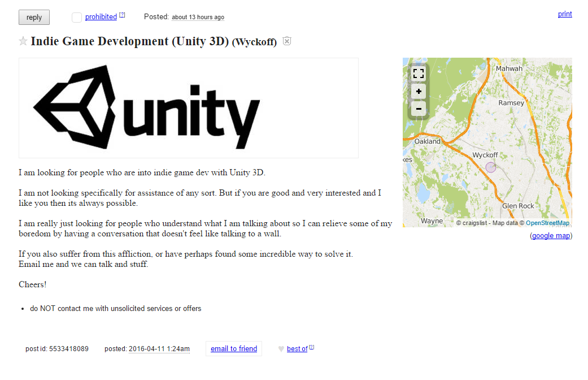Click the posted date 2016-04-11 1:24am
The height and width of the screenshot is (380, 588).
tap(159, 349)
